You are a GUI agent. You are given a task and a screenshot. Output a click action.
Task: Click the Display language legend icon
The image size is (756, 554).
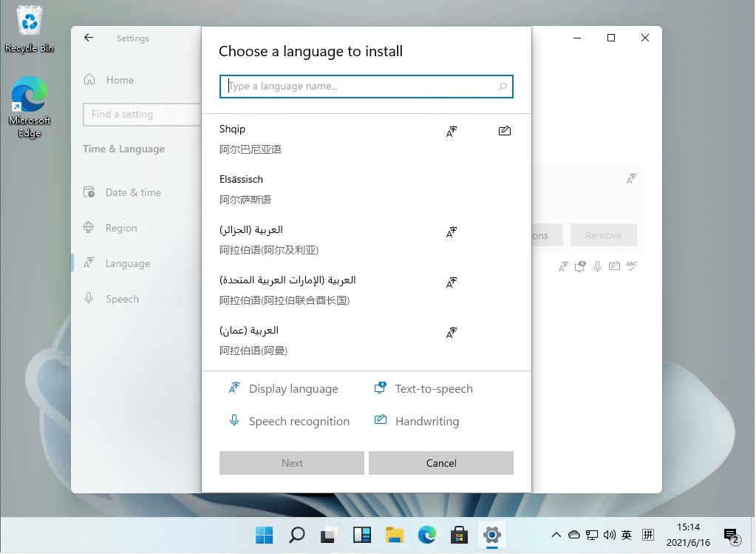tap(234, 388)
